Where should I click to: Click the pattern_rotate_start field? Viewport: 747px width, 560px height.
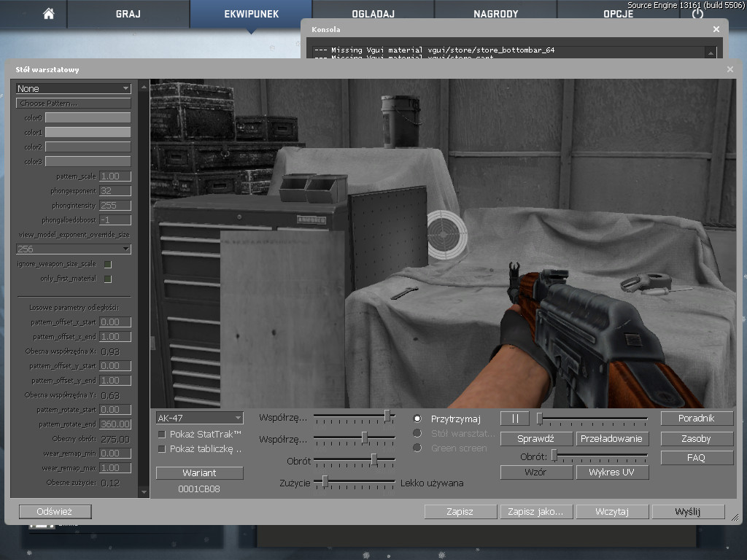[x=115, y=410]
